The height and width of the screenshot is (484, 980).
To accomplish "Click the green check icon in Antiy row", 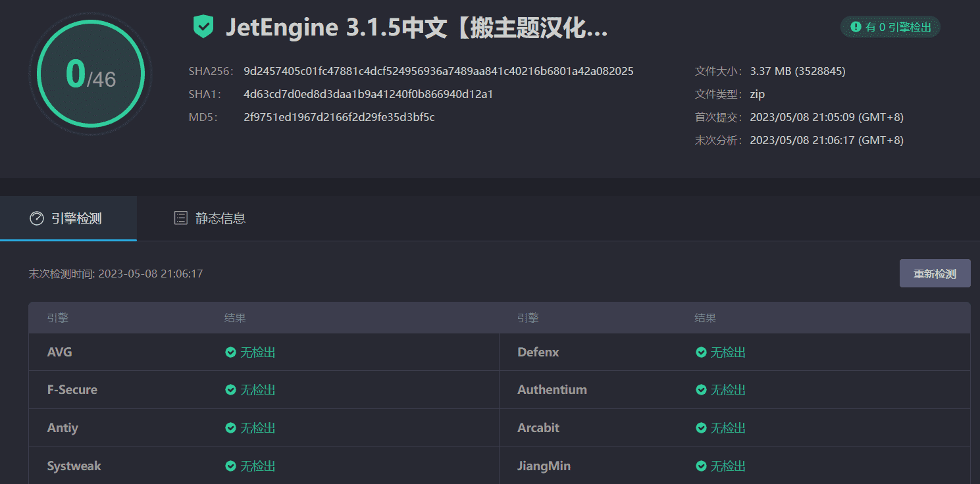I will tap(230, 428).
